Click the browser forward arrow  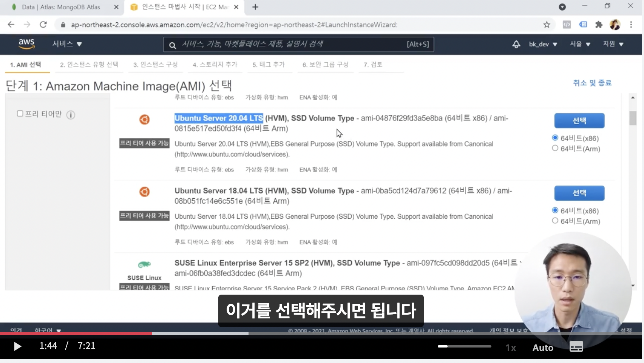(x=27, y=25)
